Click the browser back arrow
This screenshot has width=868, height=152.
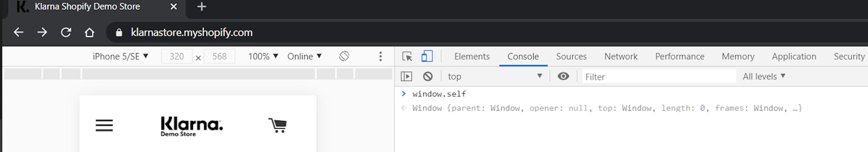tap(18, 32)
